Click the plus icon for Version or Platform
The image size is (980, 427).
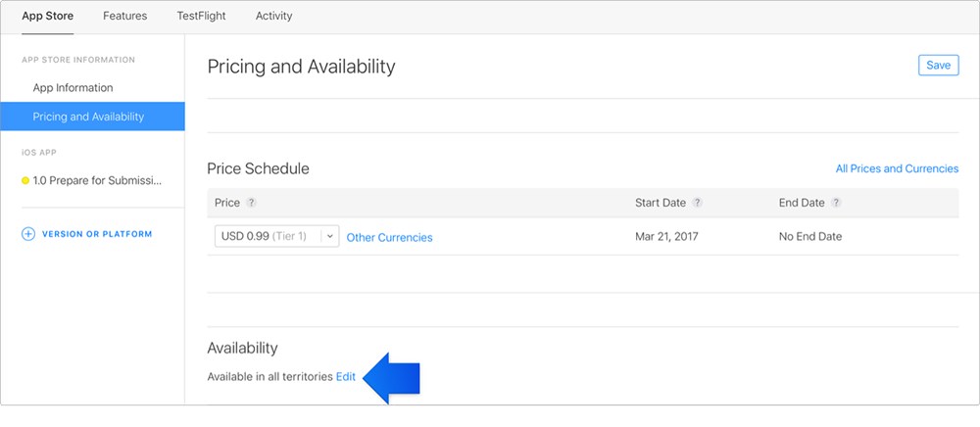(x=28, y=234)
